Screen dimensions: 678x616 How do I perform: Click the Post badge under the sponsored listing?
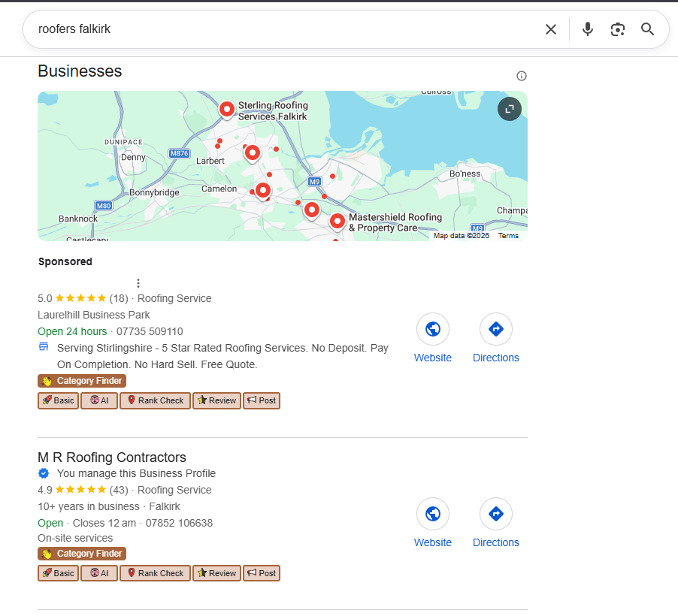(x=262, y=400)
